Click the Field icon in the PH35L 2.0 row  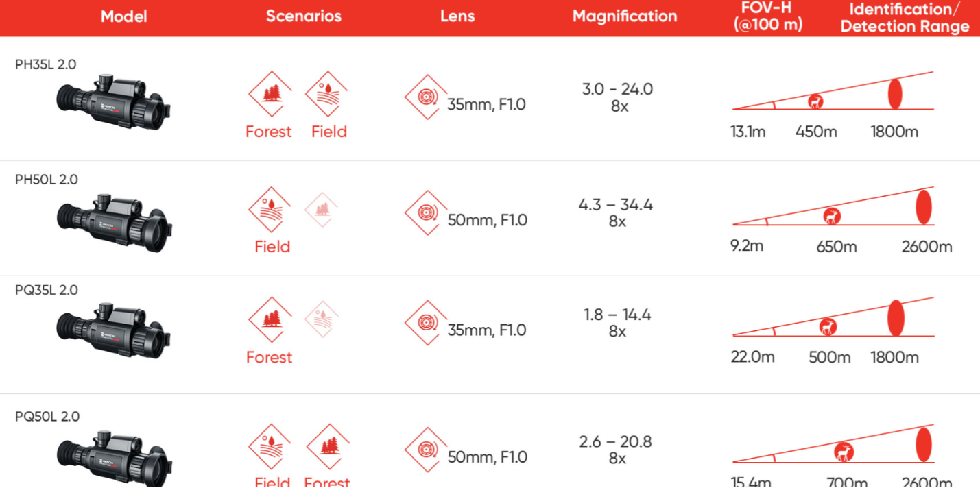coord(326,94)
